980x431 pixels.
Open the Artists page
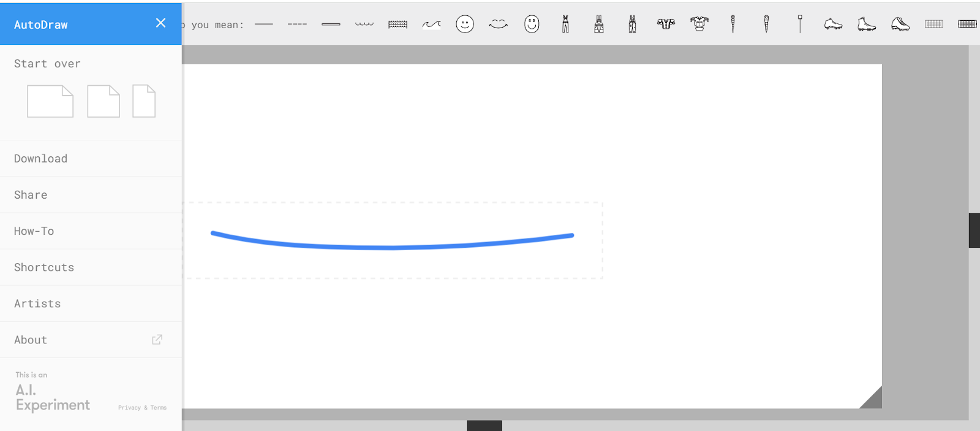[x=37, y=303]
